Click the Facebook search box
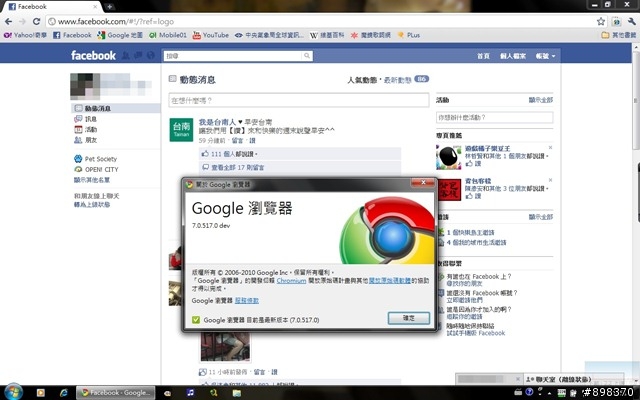Screen dimensions: 640x400 (233, 56)
